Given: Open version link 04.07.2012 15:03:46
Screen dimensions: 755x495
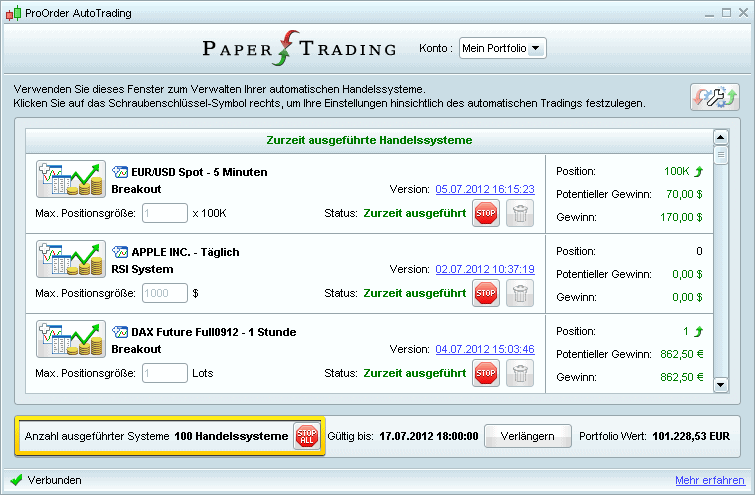Looking at the screenshot, I should pos(485,349).
